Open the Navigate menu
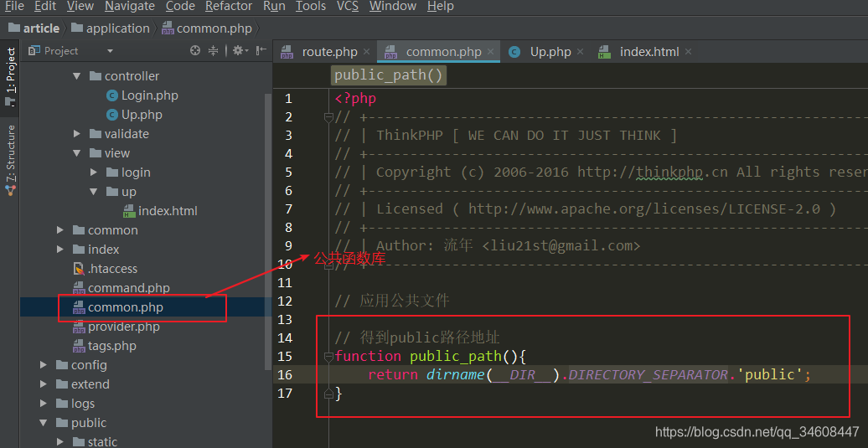 tap(130, 7)
